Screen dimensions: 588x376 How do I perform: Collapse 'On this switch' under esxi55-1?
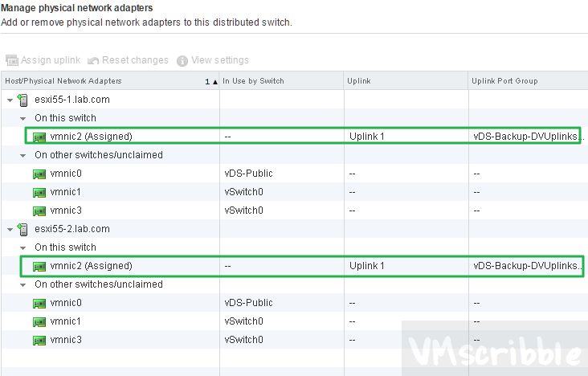pos(23,118)
